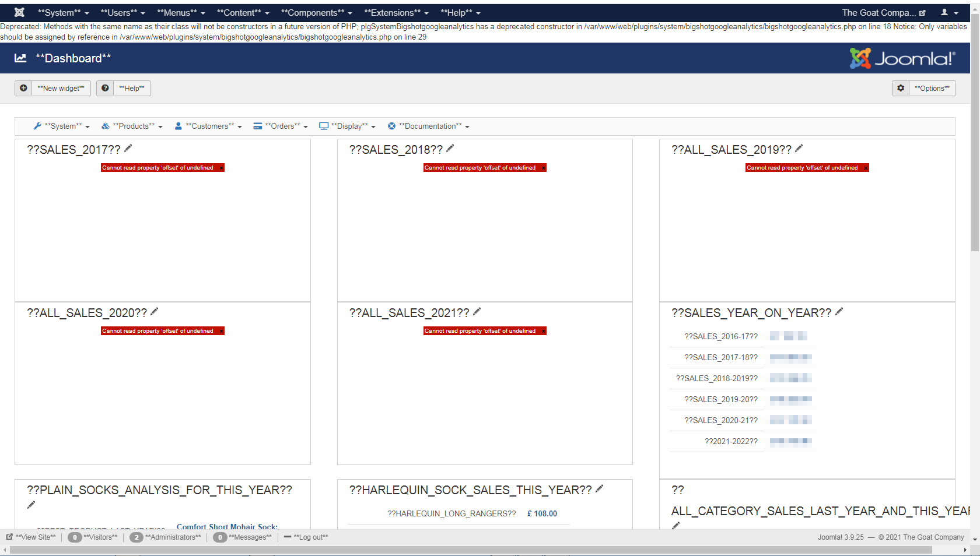Viewport: 980px width, 556px height.
Task: Expand the user account dropdown
Action: (950, 13)
